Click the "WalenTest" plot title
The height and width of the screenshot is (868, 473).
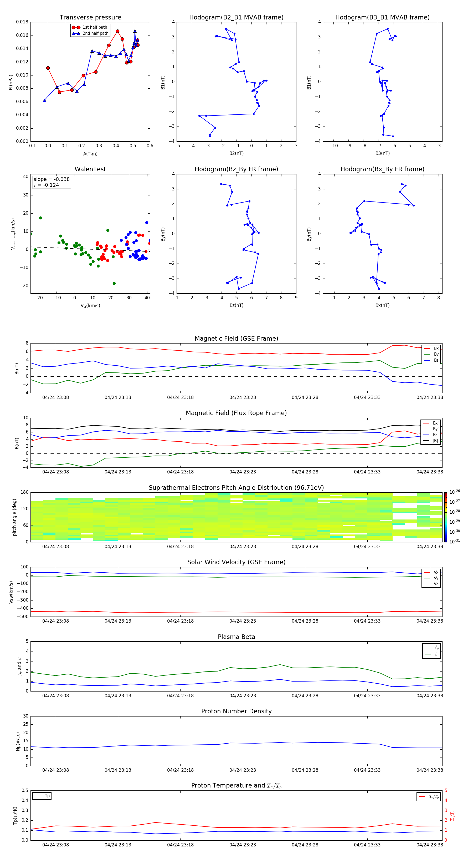(90, 169)
